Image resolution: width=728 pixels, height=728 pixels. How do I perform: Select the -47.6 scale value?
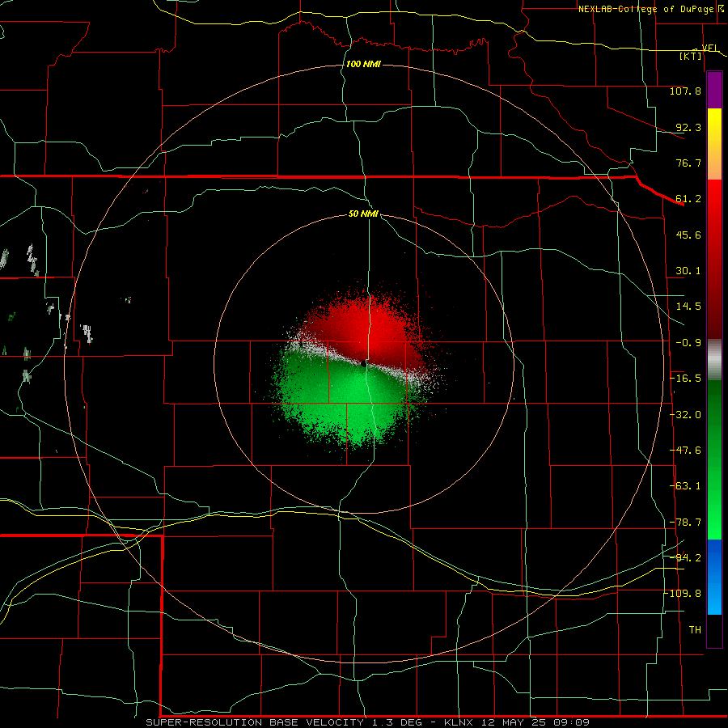pos(685,451)
